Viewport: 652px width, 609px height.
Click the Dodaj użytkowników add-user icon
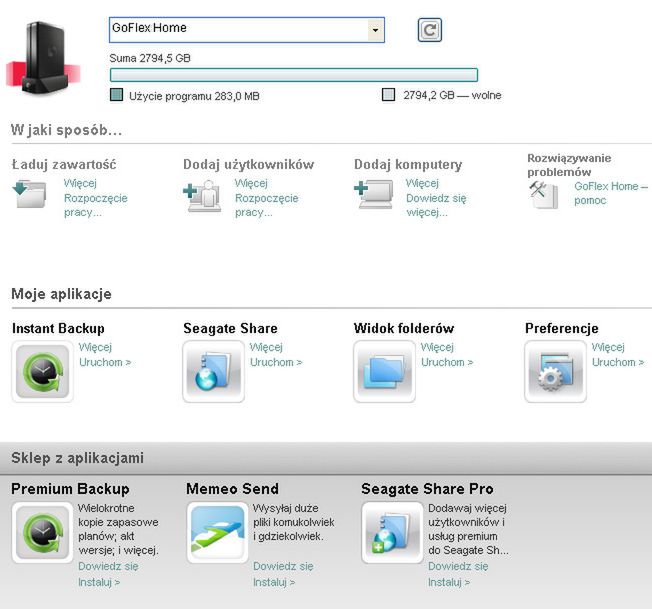[x=203, y=196]
